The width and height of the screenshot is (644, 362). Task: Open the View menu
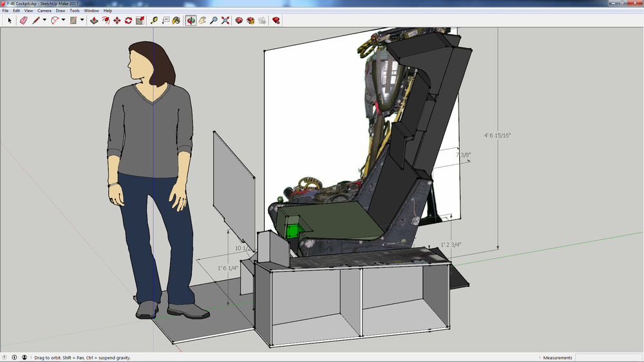(x=29, y=11)
